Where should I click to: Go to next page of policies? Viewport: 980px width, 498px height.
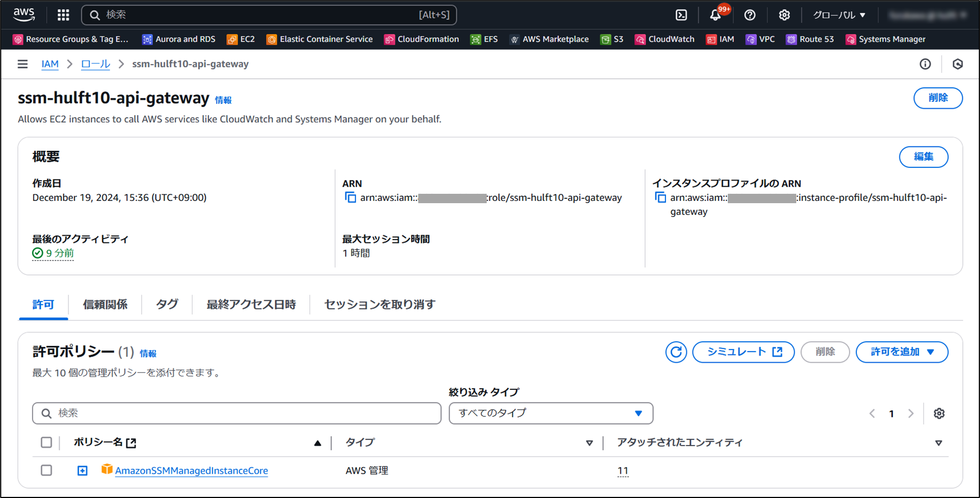point(911,414)
